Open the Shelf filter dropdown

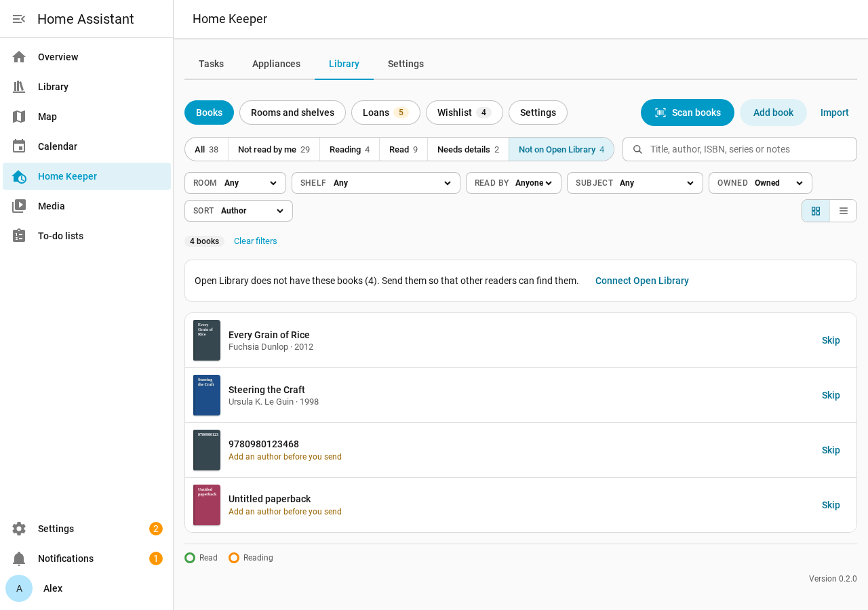coord(376,183)
